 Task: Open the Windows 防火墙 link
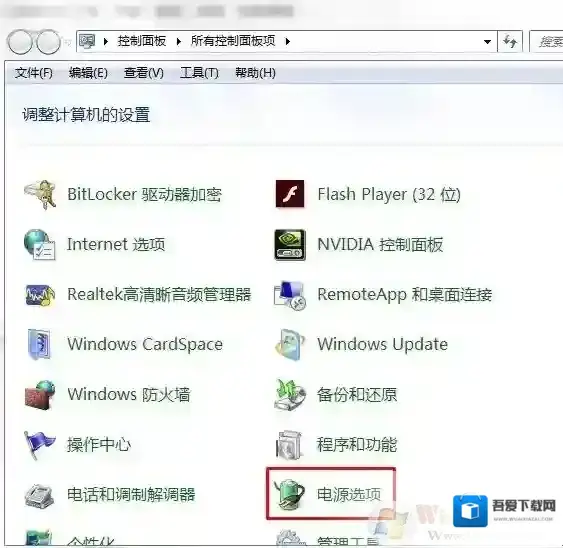point(129,395)
